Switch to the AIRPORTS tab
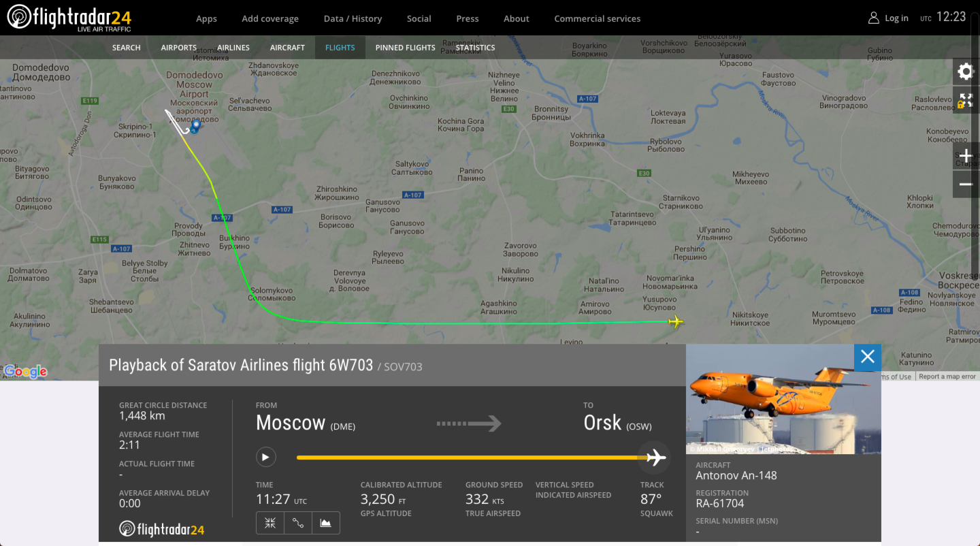 click(179, 48)
